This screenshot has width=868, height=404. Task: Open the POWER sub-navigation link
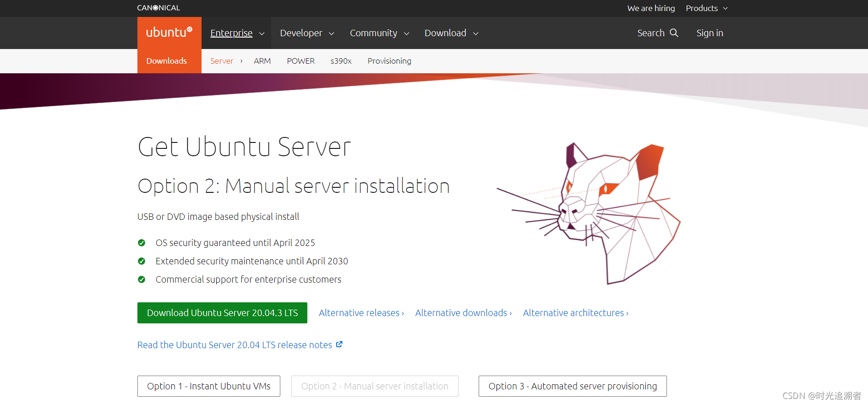pos(301,61)
